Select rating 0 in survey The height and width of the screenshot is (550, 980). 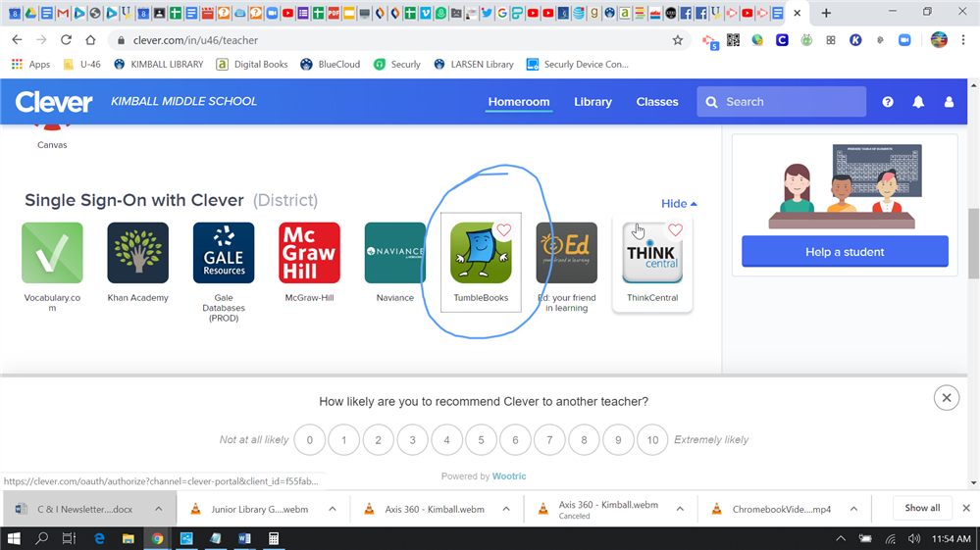click(x=309, y=439)
